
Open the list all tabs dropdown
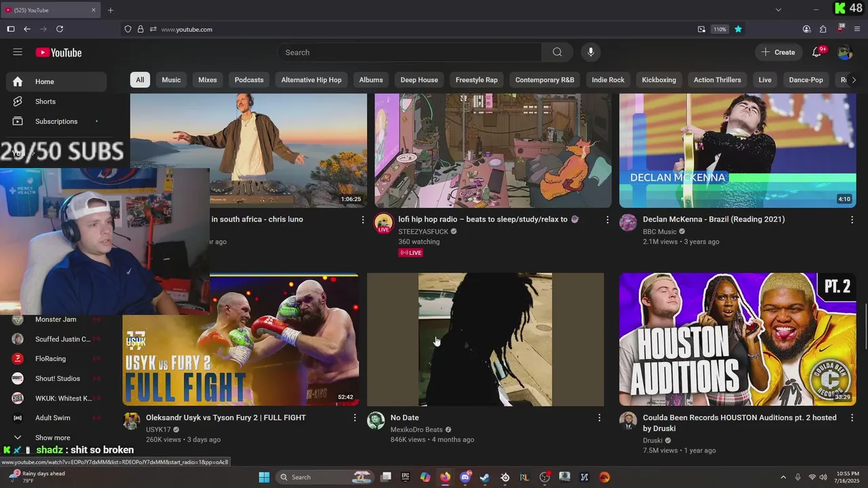click(778, 10)
